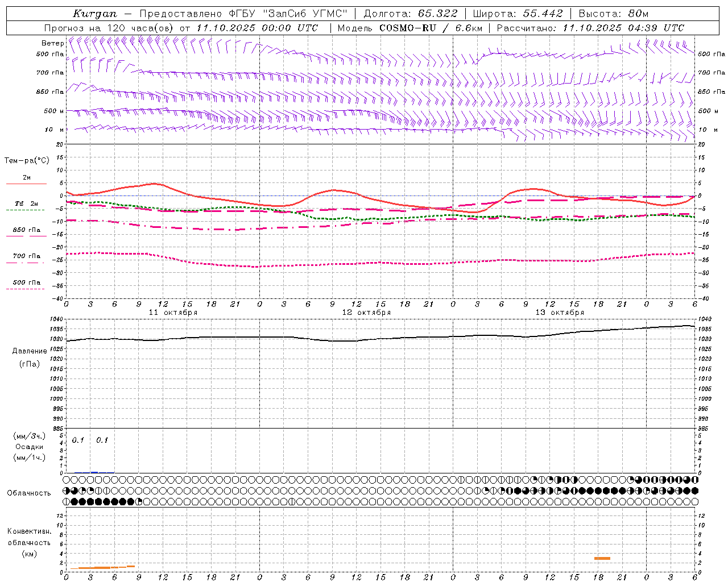The image size is (728, 582).
Task: Click the "Облачность" cloud cover label
Action: 29,493
